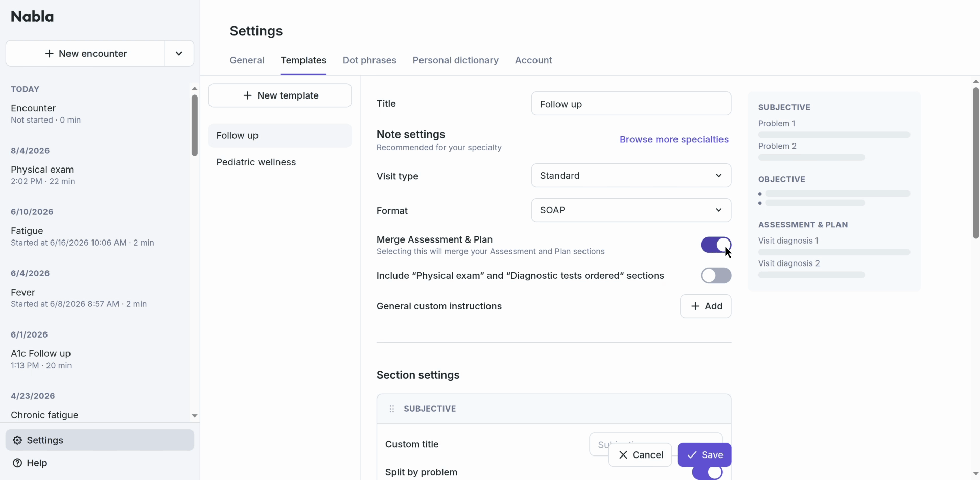Open the Format dropdown set to SOAP

tap(631, 210)
